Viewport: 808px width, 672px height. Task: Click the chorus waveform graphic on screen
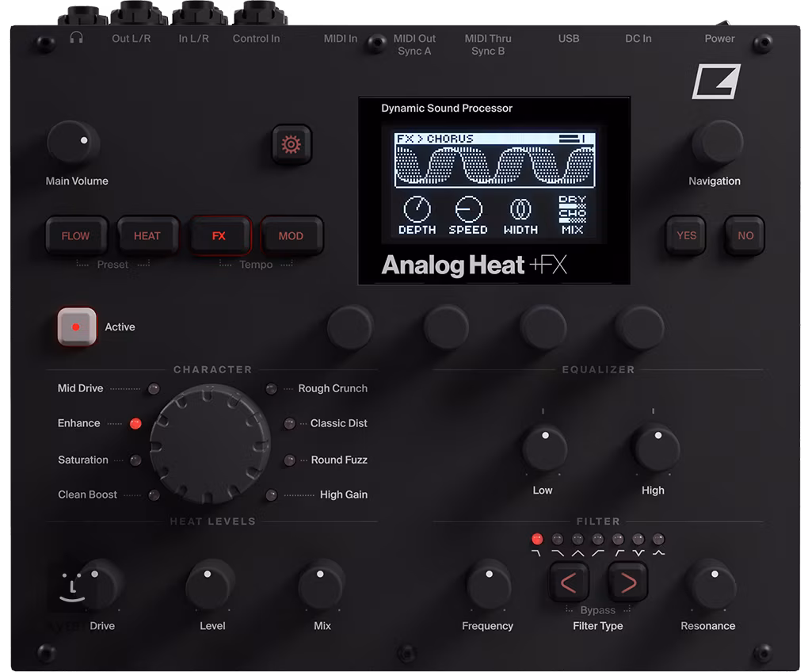(x=495, y=166)
